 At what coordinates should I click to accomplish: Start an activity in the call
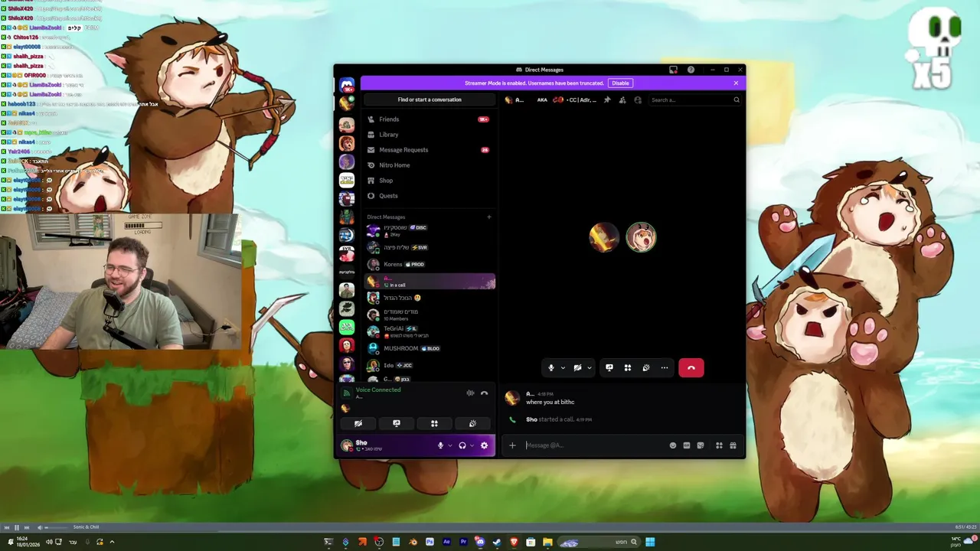click(x=628, y=368)
